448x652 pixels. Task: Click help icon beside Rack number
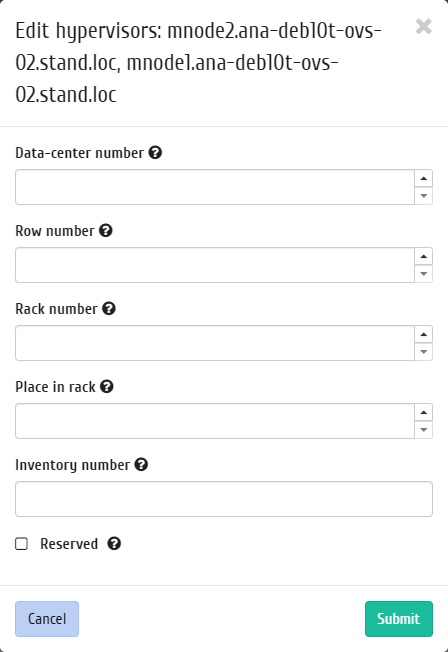[109, 309]
